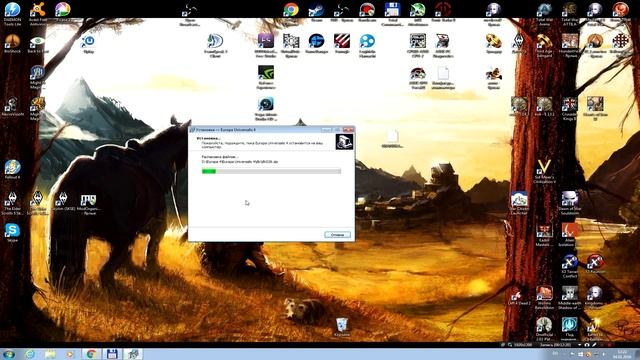
Task: Launch Total War Attila shortcut
Action: click(569, 13)
